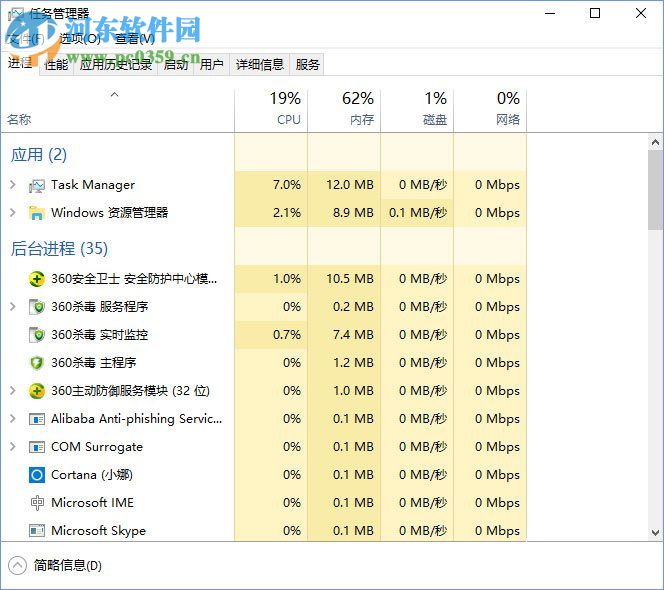The height and width of the screenshot is (590, 664).
Task: Sort by the 0% 网络 column header
Action: 490,109
